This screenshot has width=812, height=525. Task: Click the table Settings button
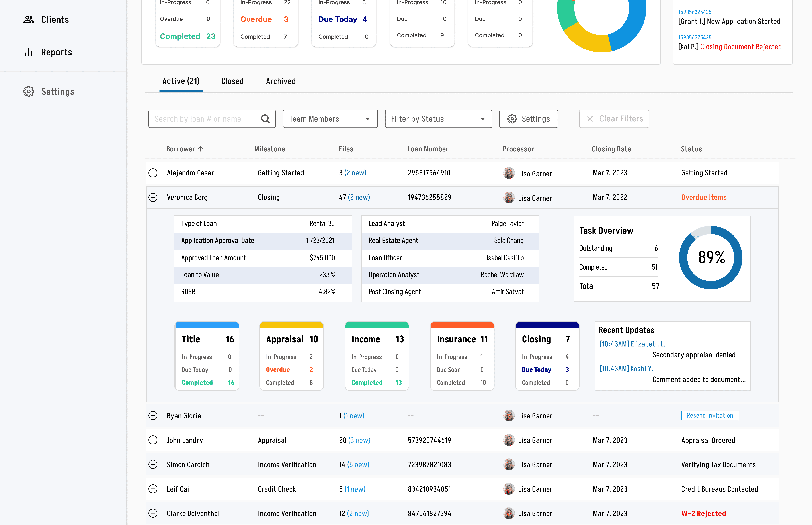click(x=529, y=119)
